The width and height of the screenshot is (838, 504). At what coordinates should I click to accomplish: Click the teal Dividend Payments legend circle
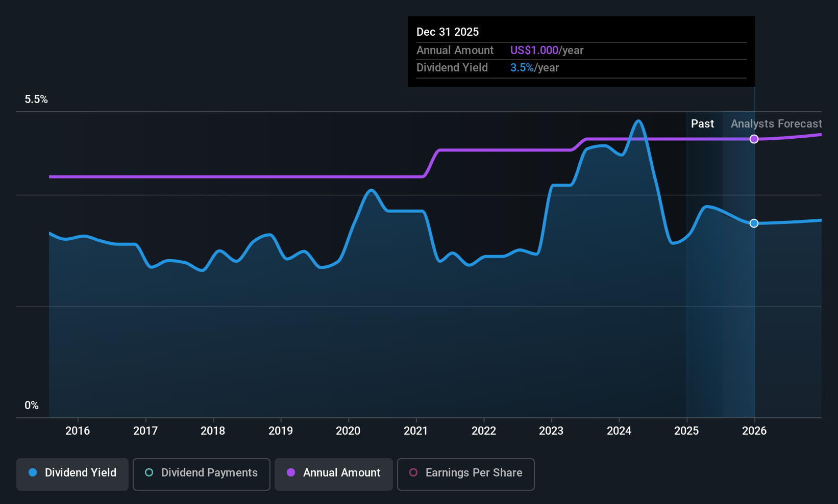149,472
